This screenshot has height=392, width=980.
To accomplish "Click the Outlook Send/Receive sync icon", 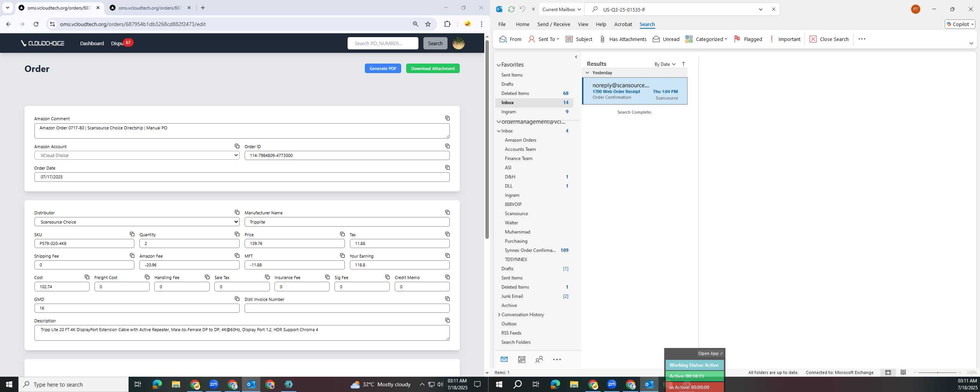I will pos(511,9).
